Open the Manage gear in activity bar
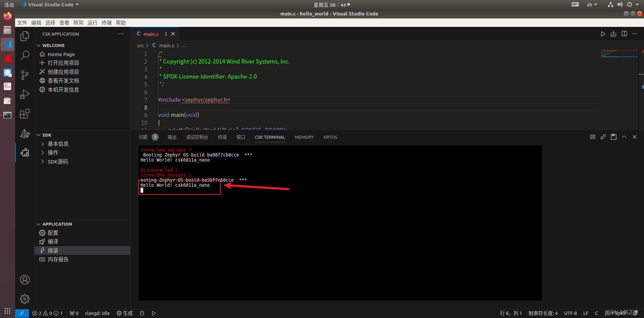The width and height of the screenshot is (644, 318). tap(25, 299)
